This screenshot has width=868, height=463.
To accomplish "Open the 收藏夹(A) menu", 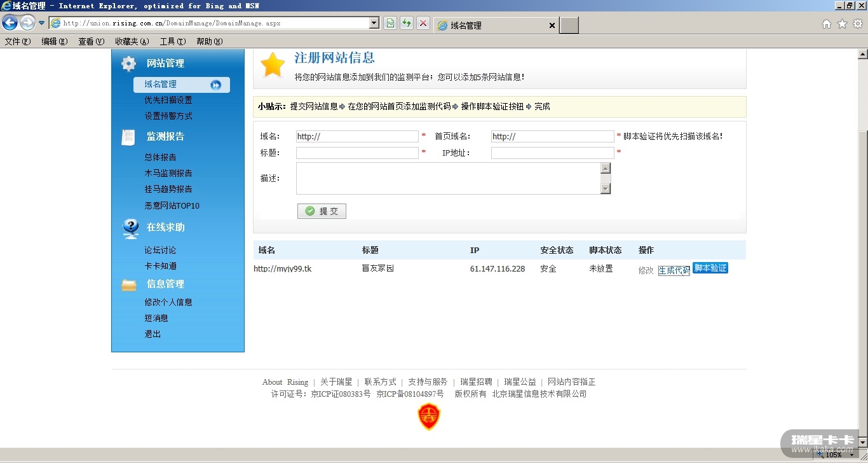I will point(132,41).
